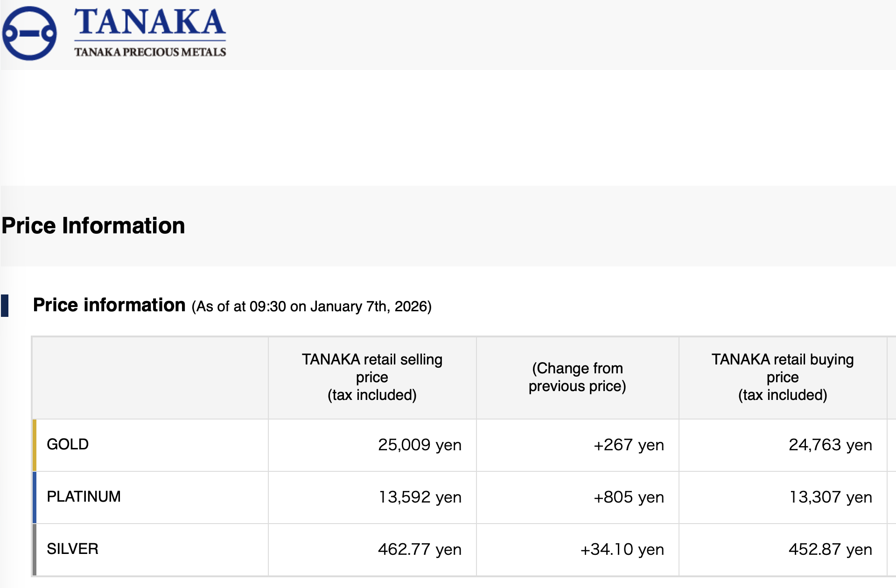Select the SILVER row label
Image resolution: width=896 pixels, height=588 pixels.
(x=72, y=549)
